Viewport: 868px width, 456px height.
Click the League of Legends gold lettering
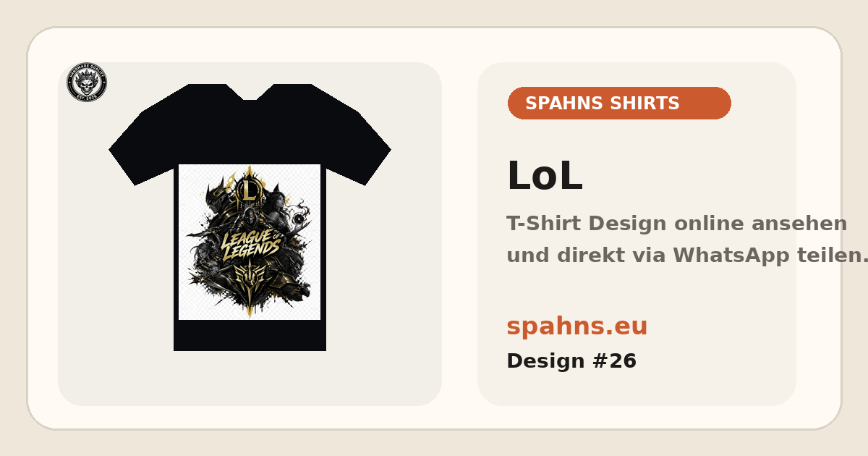pos(250,244)
